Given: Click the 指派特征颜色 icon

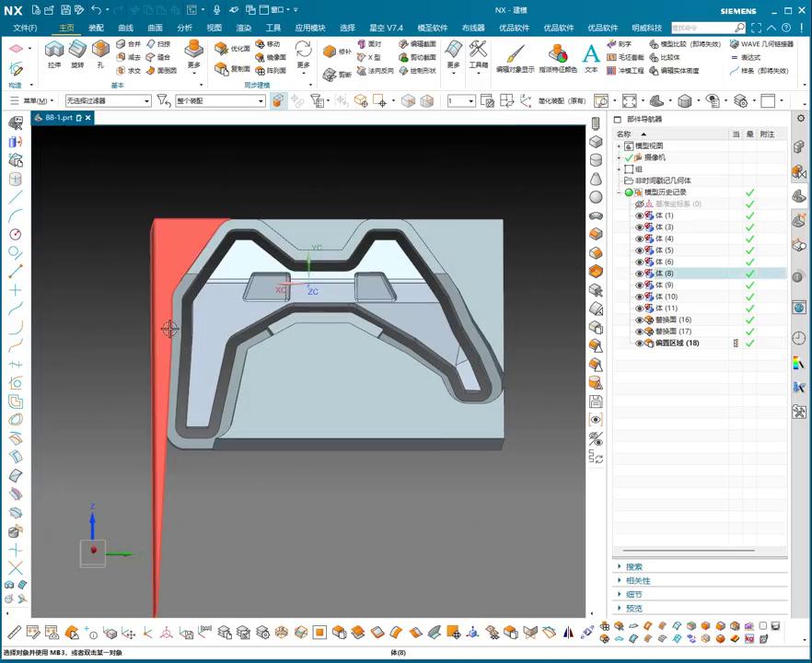Looking at the screenshot, I should (558, 53).
